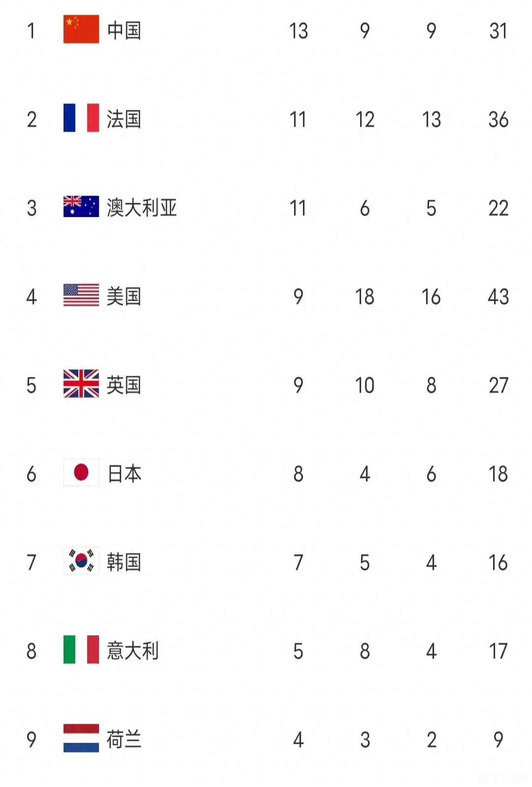Click the Netherlands flag icon

click(81, 739)
